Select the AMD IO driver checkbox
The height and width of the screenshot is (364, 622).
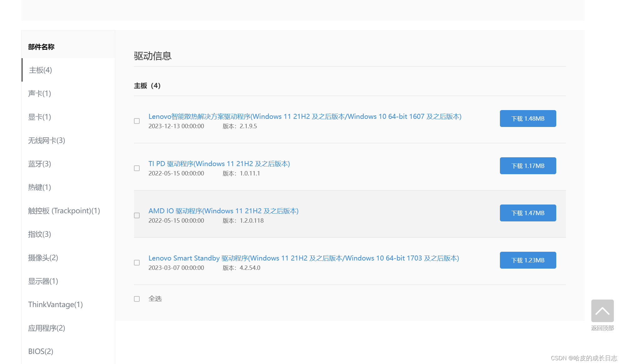point(137,215)
